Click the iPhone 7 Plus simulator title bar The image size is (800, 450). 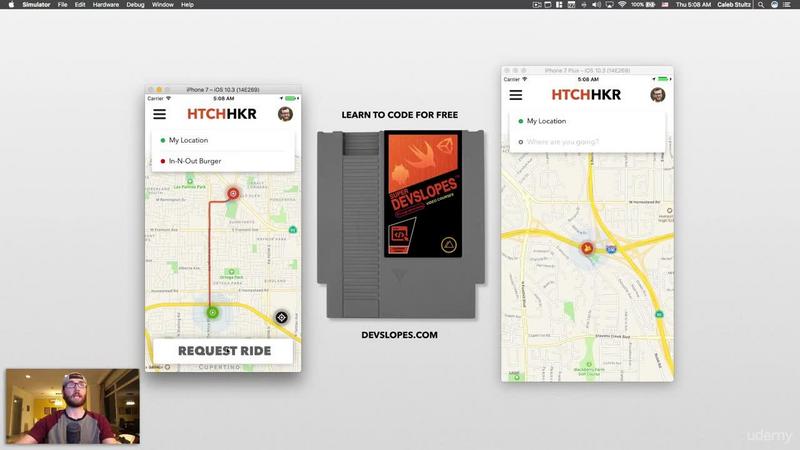click(x=587, y=70)
